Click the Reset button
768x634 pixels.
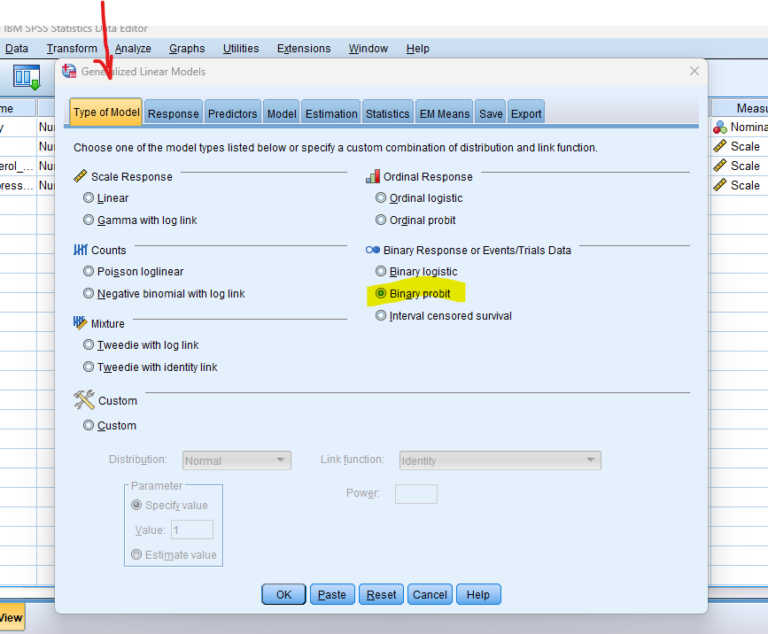click(x=381, y=594)
